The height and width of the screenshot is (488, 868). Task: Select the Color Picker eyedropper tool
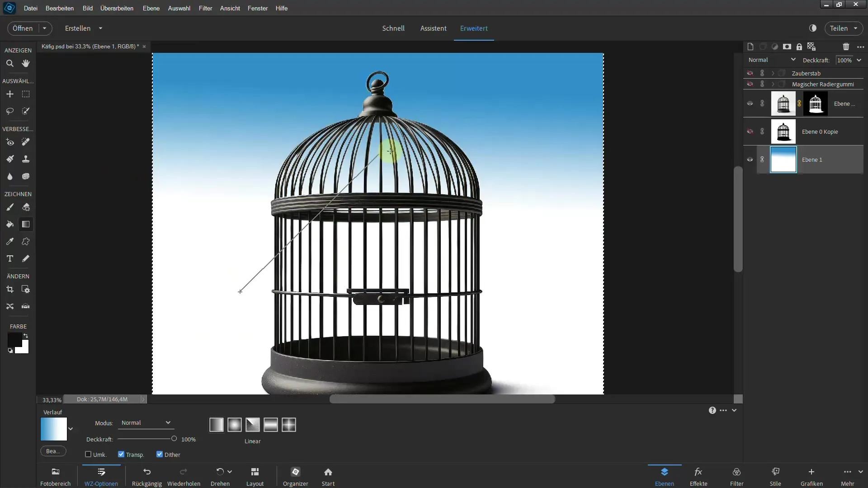click(x=9, y=242)
